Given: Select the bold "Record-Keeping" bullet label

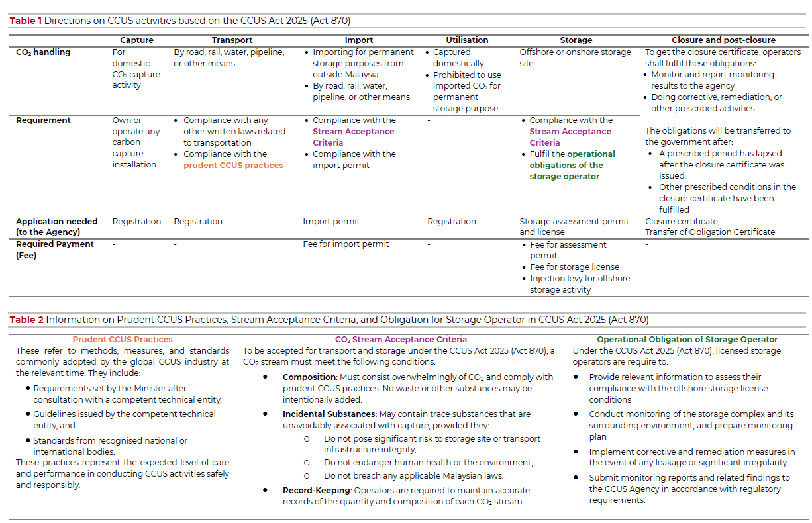Looking at the screenshot, I should [317, 491].
